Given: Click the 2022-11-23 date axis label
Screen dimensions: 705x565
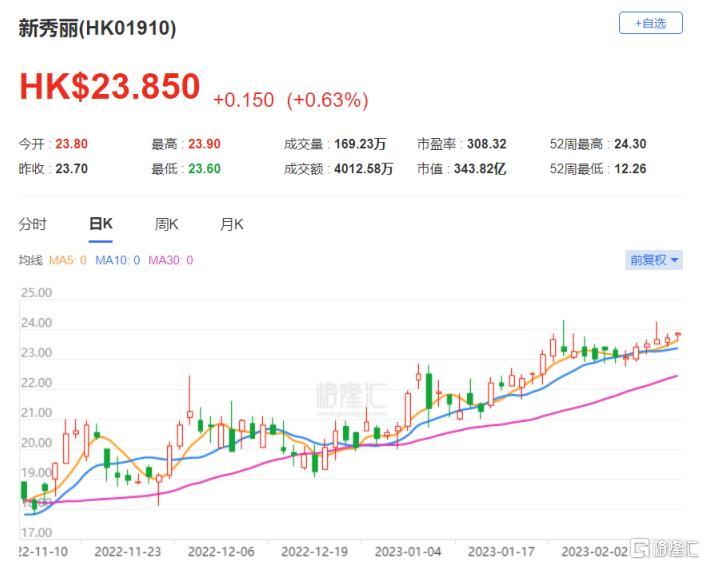Looking at the screenshot, I should pos(128,552).
